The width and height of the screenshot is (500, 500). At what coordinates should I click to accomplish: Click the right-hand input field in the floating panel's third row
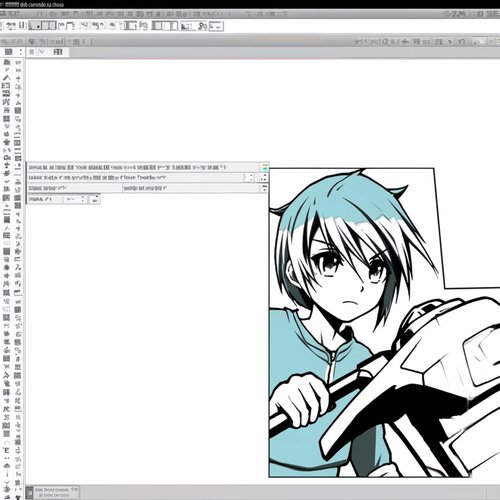(x=191, y=188)
